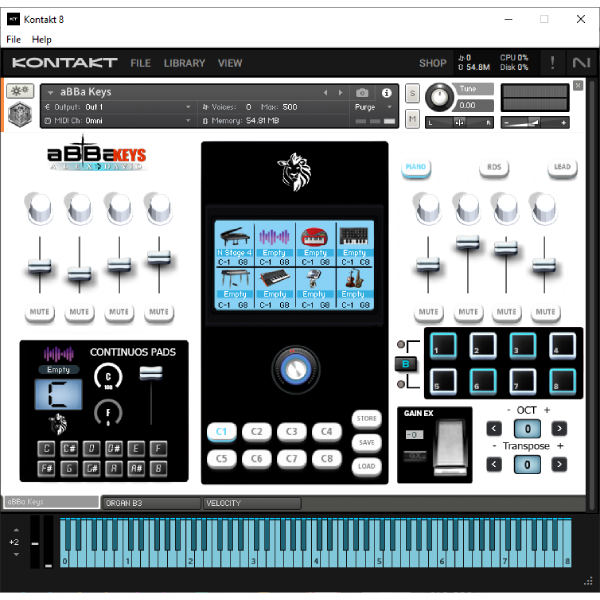Toggle Solo for the instrument
600x600 pixels.
coord(412,93)
